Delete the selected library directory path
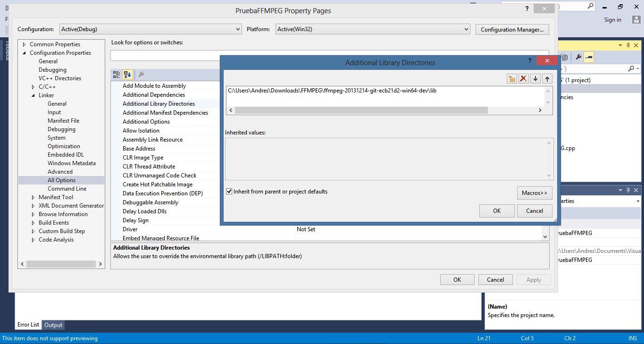This screenshot has height=344, width=644. tap(523, 78)
